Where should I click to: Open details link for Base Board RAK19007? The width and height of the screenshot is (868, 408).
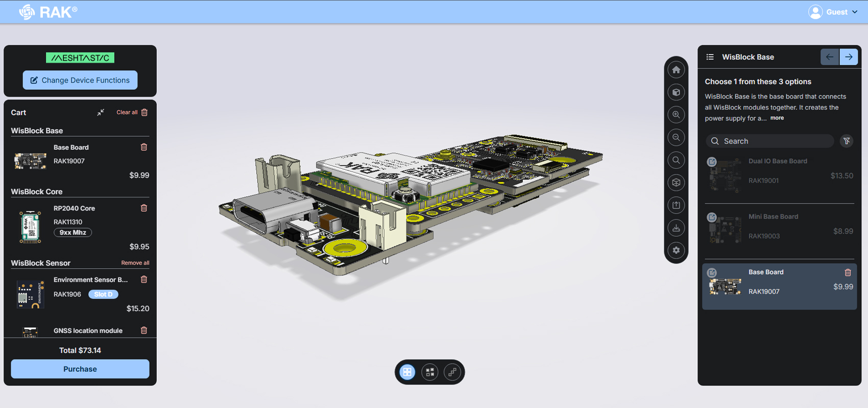click(712, 273)
